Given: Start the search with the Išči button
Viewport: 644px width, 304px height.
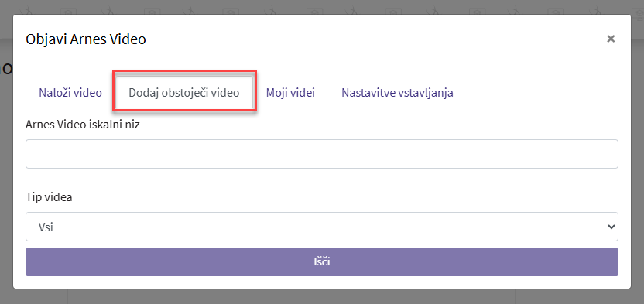Looking at the screenshot, I should (x=321, y=261).
